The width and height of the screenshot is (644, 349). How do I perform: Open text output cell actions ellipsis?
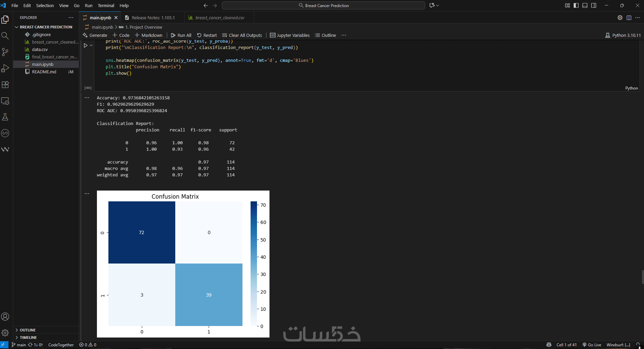click(x=87, y=98)
